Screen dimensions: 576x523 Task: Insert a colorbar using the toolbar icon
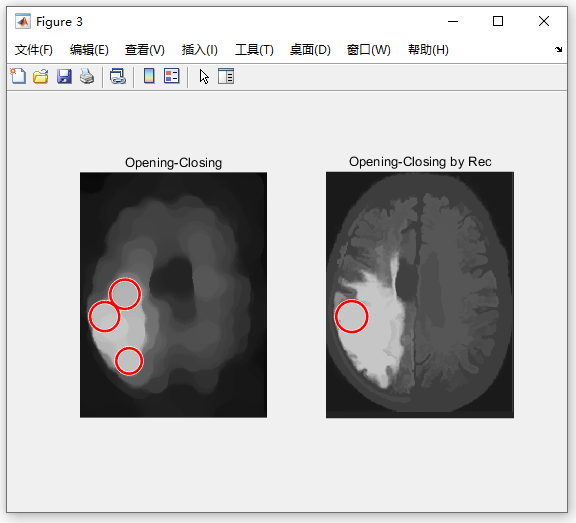point(149,76)
